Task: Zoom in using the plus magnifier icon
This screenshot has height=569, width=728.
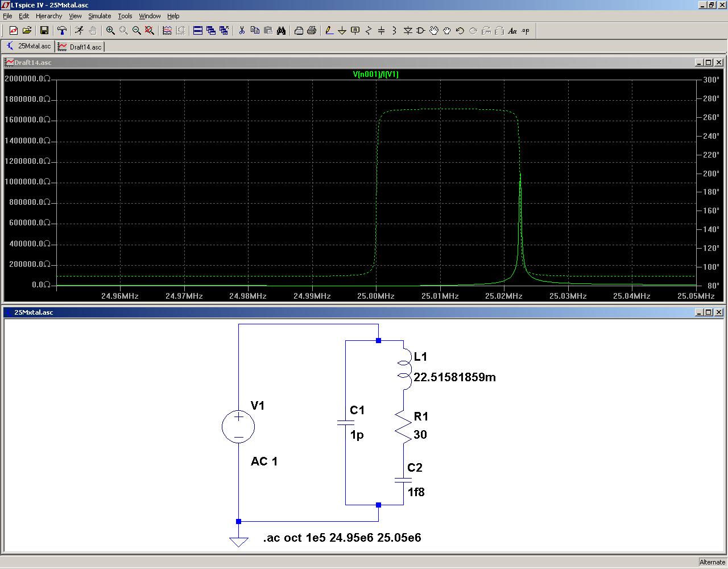Action: [x=110, y=31]
